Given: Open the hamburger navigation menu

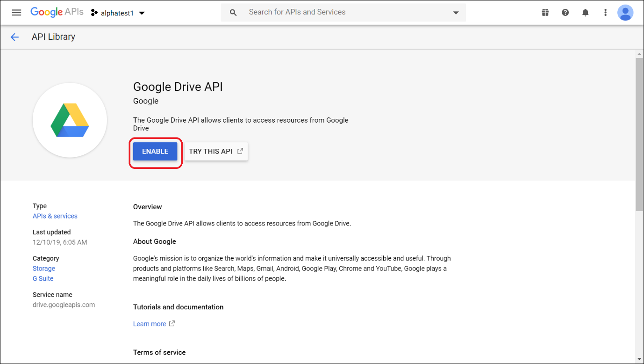Looking at the screenshot, I should [x=16, y=13].
